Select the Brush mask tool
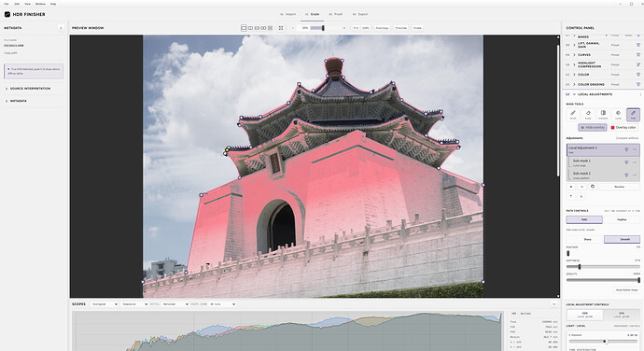The width and height of the screenshot is (644, 351). (x=573, y=114)
